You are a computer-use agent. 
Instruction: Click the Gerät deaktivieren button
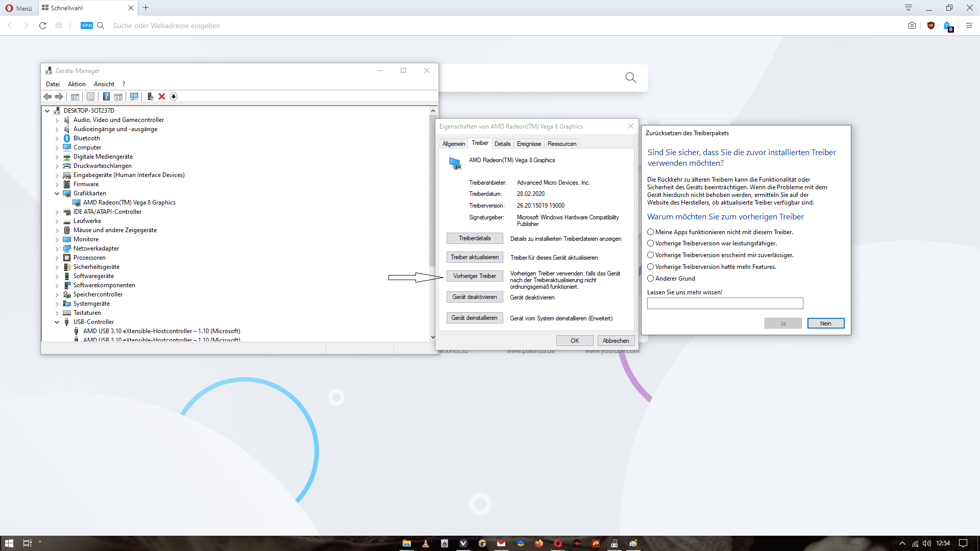pyautogui.click(x=475, y=297)
